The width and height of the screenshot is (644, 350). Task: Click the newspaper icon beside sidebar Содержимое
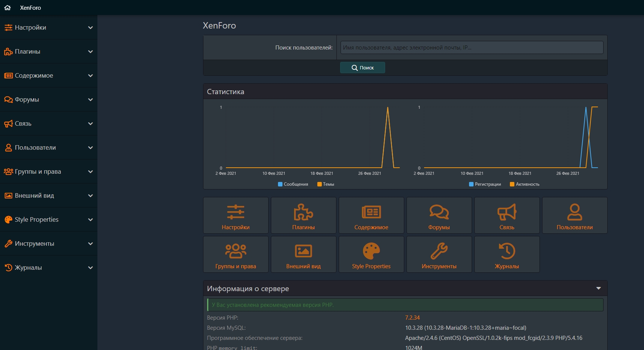[x=8, y=75]
